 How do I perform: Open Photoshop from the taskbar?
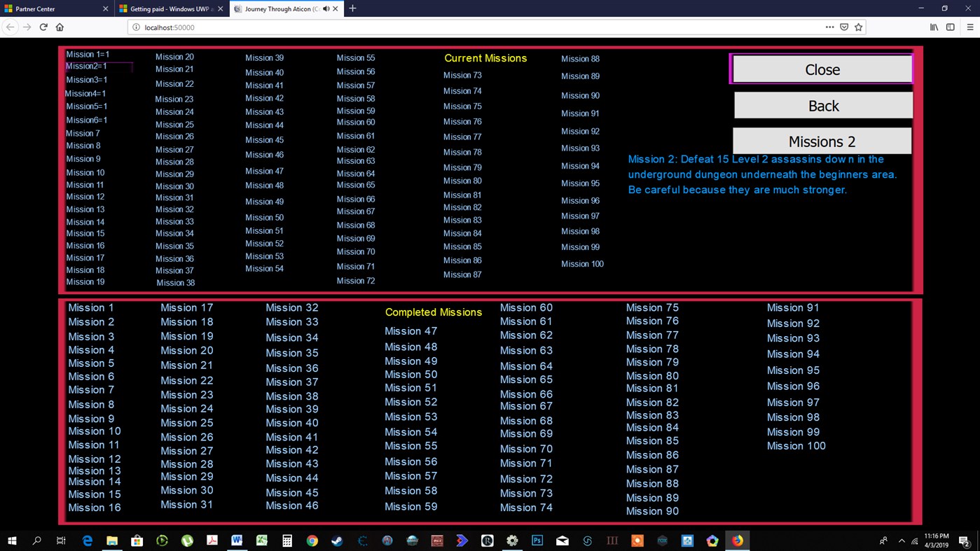(x=537, y=540)
